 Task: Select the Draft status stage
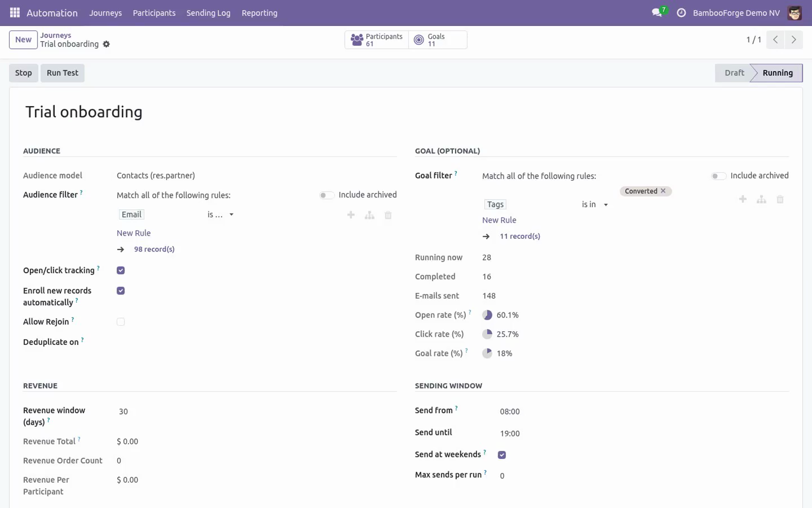[x=734, y=73]
